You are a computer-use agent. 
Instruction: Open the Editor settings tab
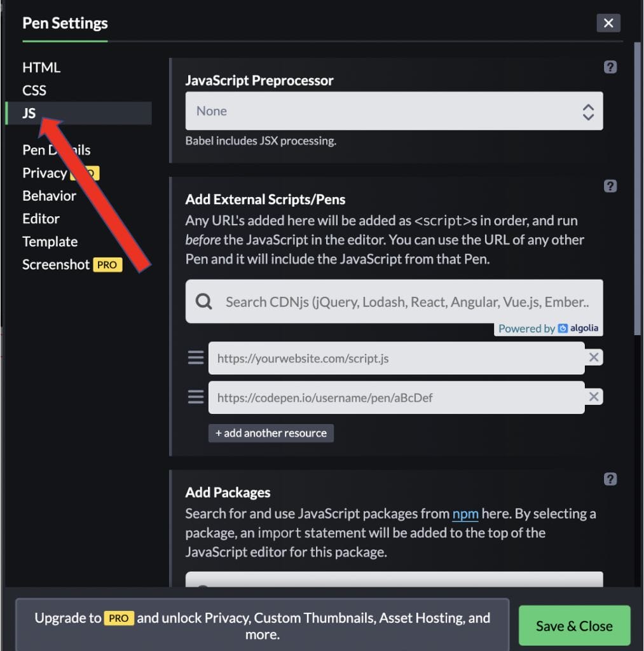[x=41, y=219]
